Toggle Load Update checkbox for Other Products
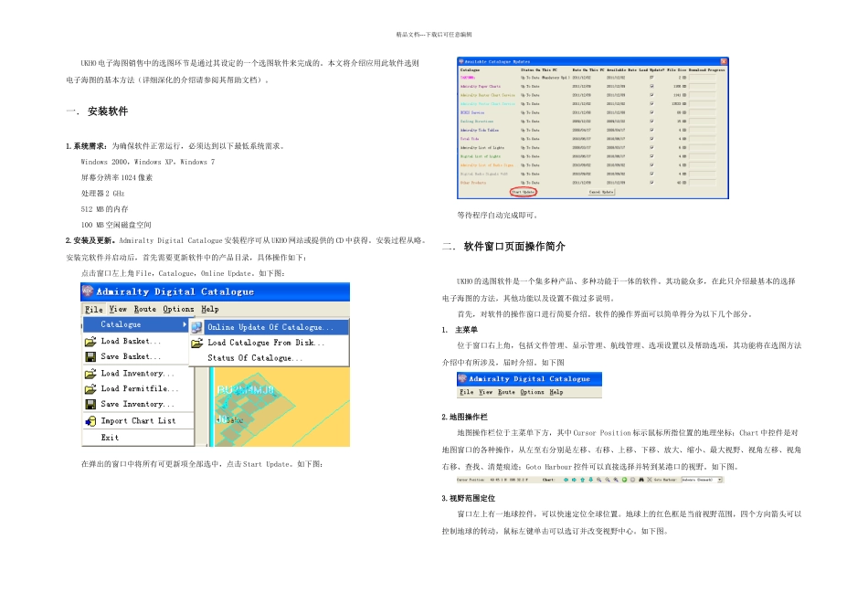868x614 pixels. click(651, 183)
